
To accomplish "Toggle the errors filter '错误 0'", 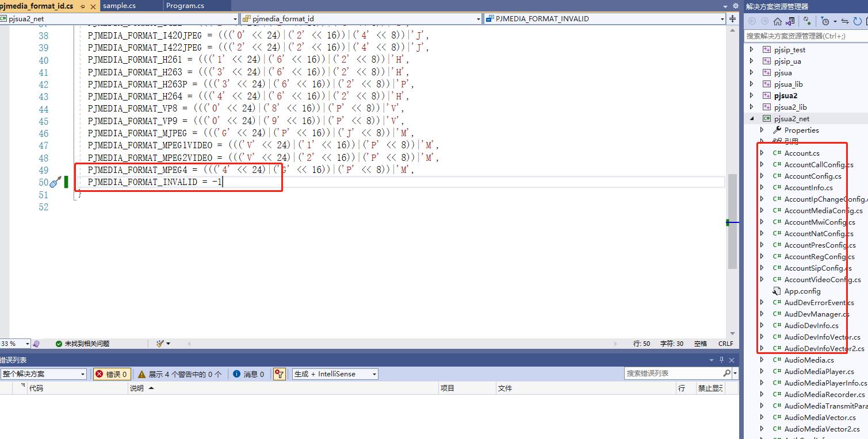I will (112, 374).
